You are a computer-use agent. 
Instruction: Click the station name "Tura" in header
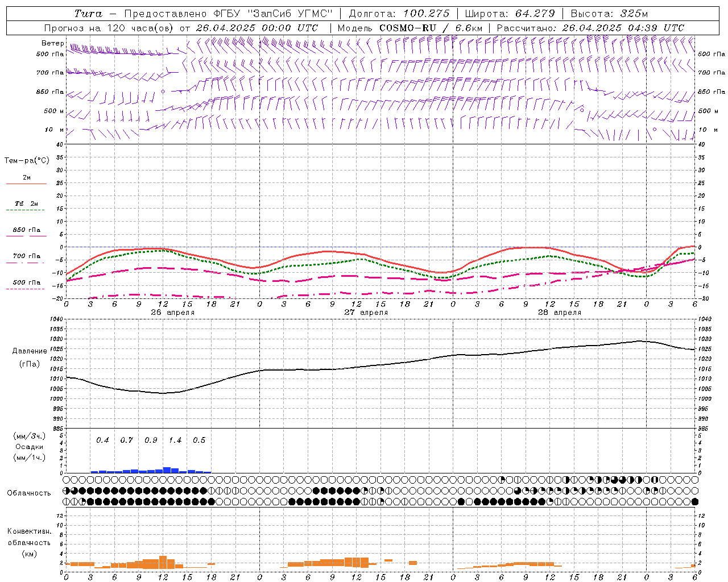click(88, 14)
